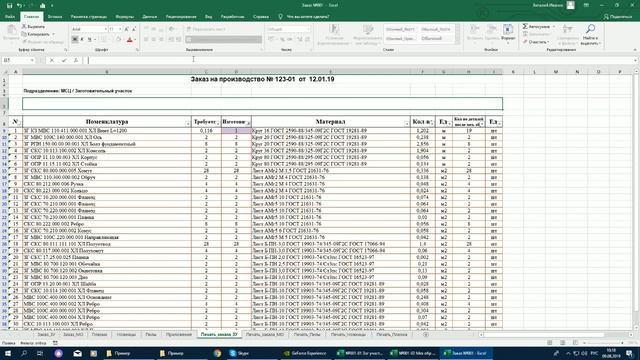
Task: Open the Разработчик ribbon tab
Action: pyautogui.click(x=232, y=17)
